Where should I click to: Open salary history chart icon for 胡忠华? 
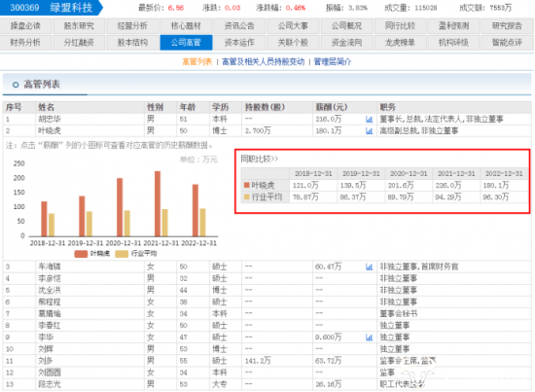click(369, 119)
